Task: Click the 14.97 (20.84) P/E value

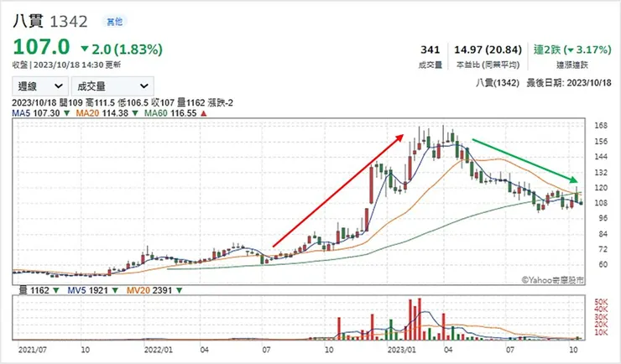Action: pyautogui.click(x=488, y=49)
